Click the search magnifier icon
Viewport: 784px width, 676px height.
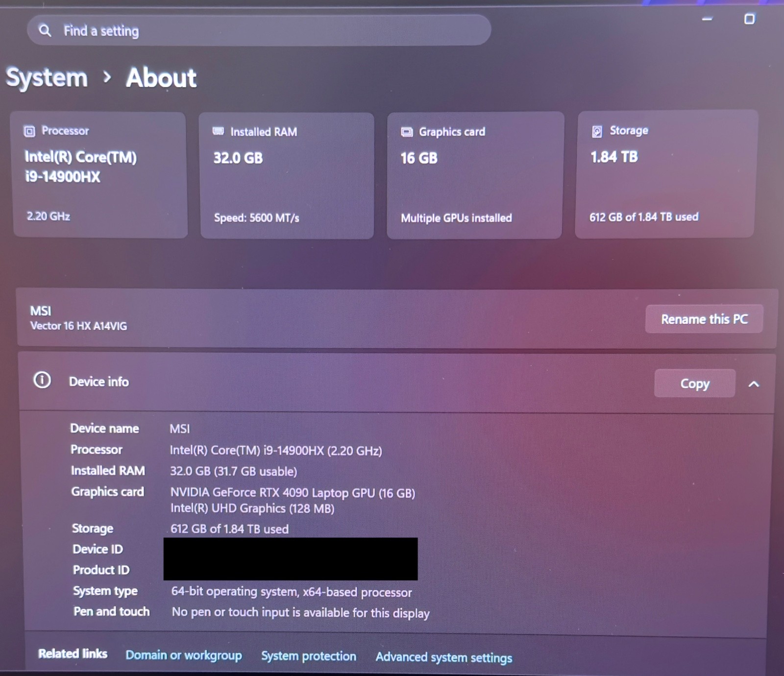tap(45, 30)
